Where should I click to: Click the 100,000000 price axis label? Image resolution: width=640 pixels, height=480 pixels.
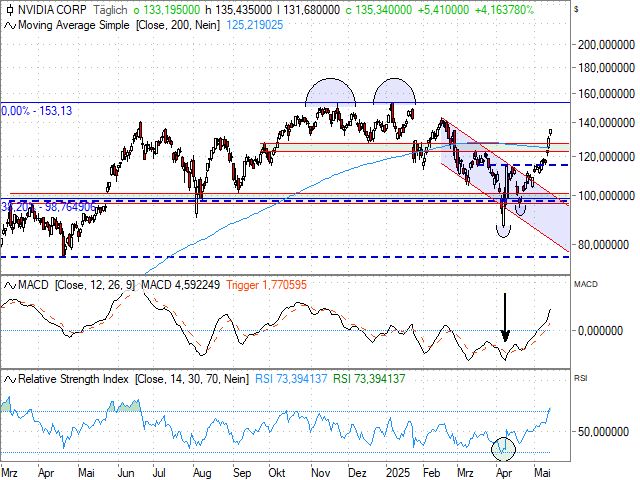(606, 196)
